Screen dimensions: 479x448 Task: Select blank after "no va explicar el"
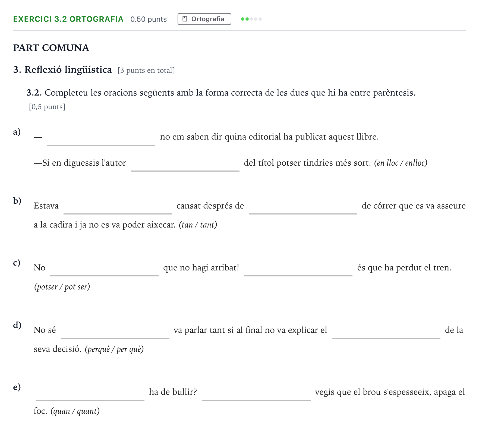(x=386, y=330)
